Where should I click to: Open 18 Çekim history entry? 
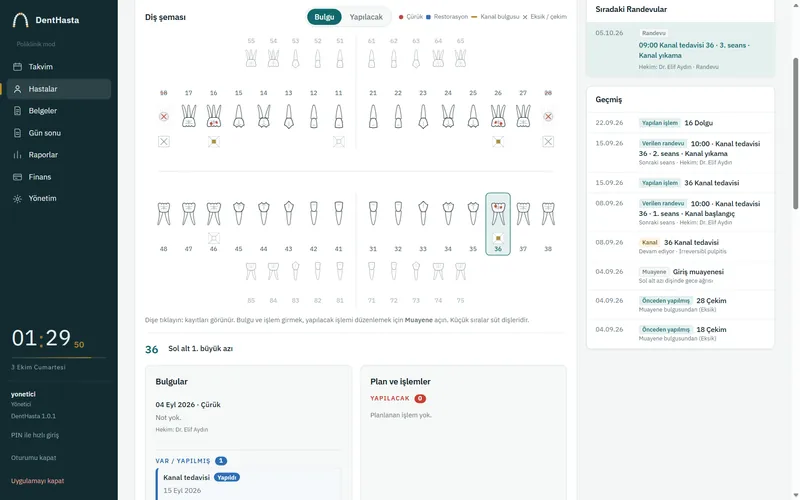[680, 333]
